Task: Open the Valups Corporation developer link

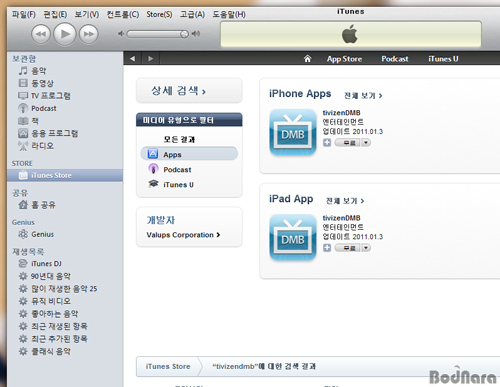Action: 183,235
